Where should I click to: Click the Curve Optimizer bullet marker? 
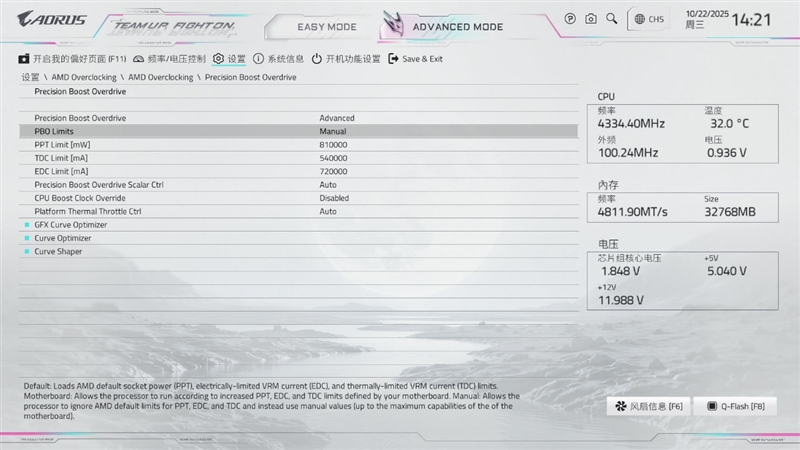pyautogui.click(x=27, y=238)
